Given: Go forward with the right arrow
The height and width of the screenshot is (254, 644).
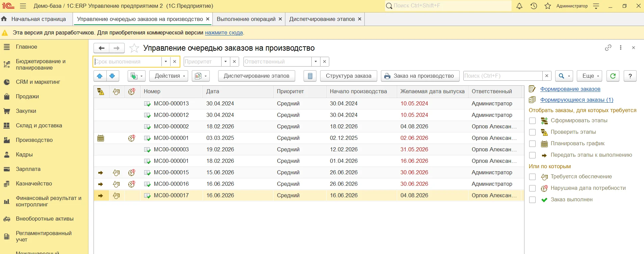Looking at the screenshot, I should click(117, 48).
